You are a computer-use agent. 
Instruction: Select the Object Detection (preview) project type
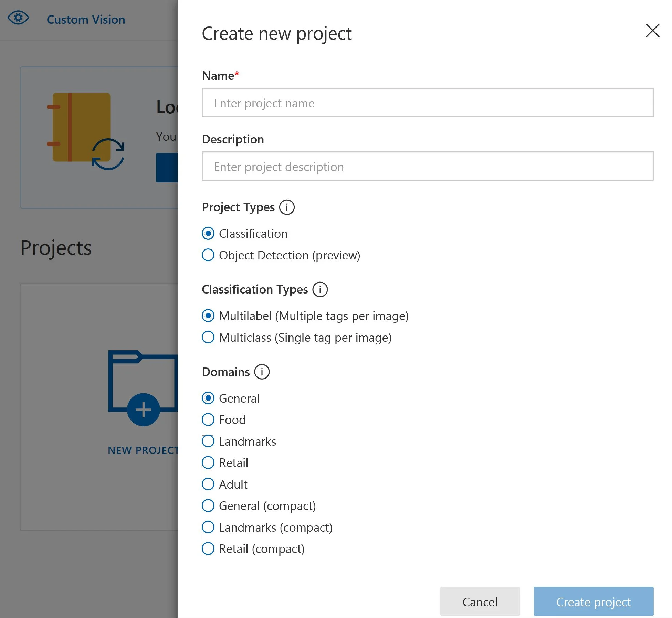click(x=208, y=255)
